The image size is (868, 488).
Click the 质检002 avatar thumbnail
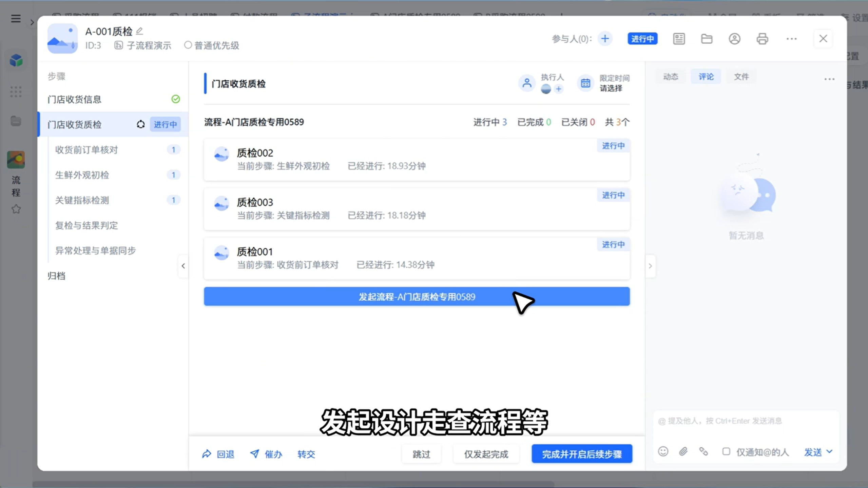click(221, 154)
